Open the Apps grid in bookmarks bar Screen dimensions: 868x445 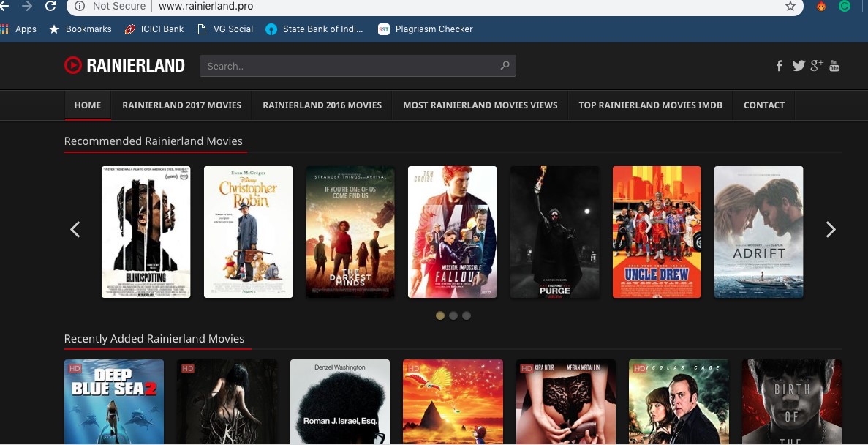(x=18, y=29)
